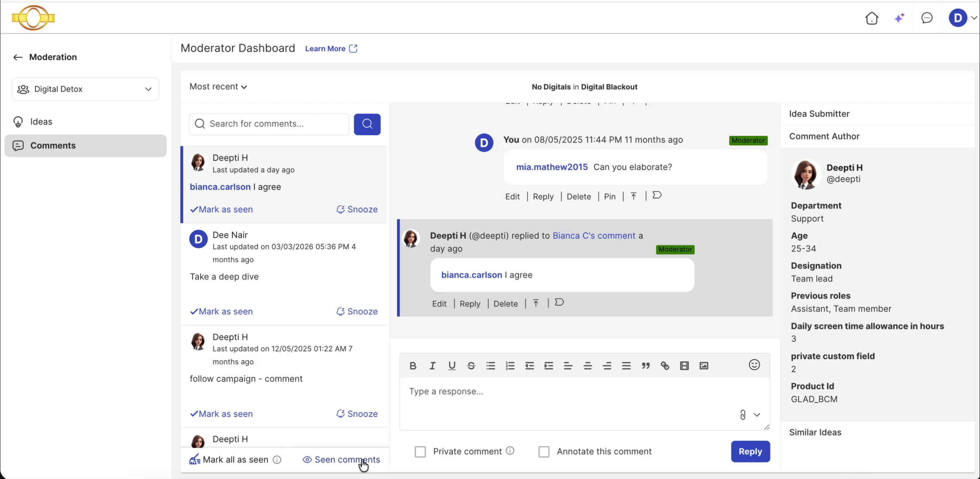Viewport: 980px width, 479px height.
Task: Snooze the 'Take a deep dive' comment
Action: (x=357, y=312)
